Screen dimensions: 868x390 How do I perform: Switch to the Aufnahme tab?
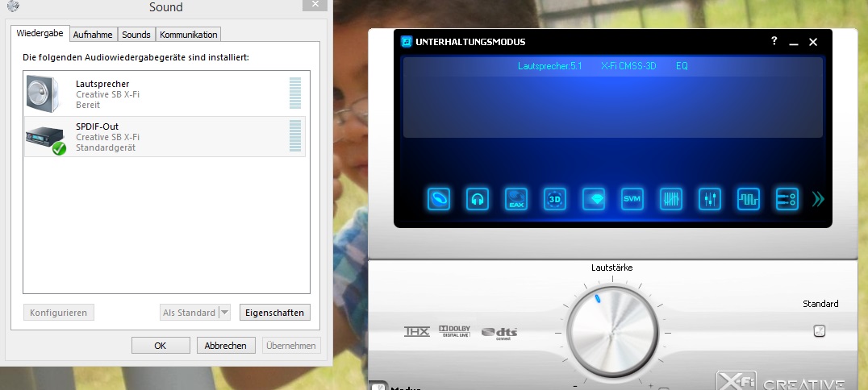tap(93, 35)
